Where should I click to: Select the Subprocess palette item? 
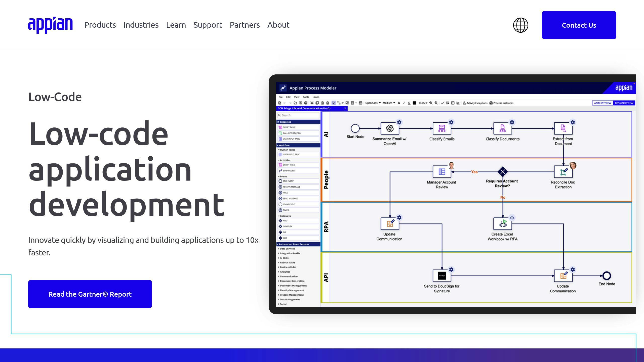[298, 171]
